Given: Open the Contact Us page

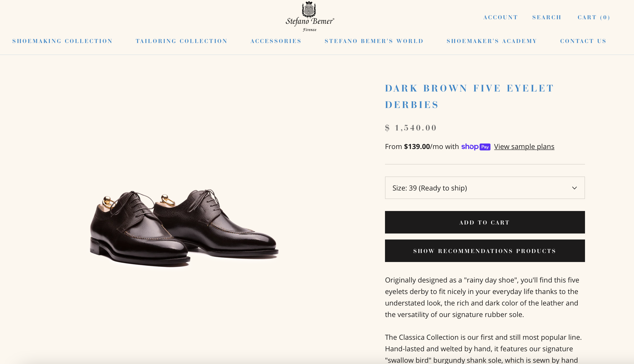Looking at the screenshot, I should click(x=583, y=41).
